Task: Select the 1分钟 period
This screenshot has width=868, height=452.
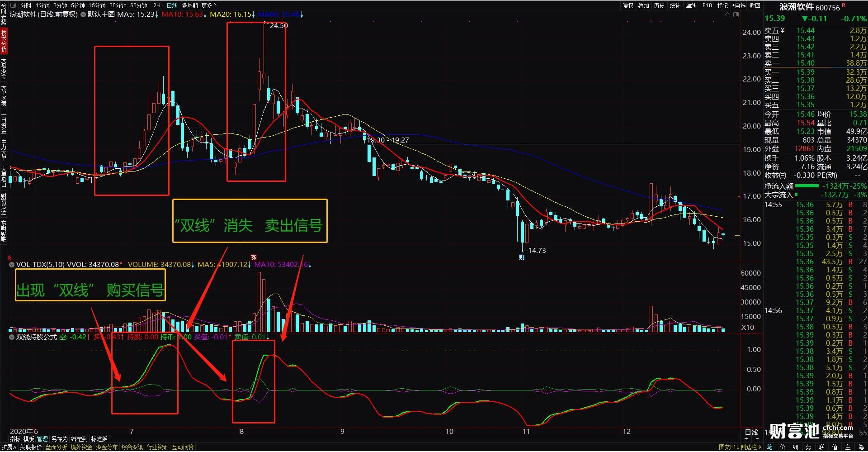Action: [42, 5]
